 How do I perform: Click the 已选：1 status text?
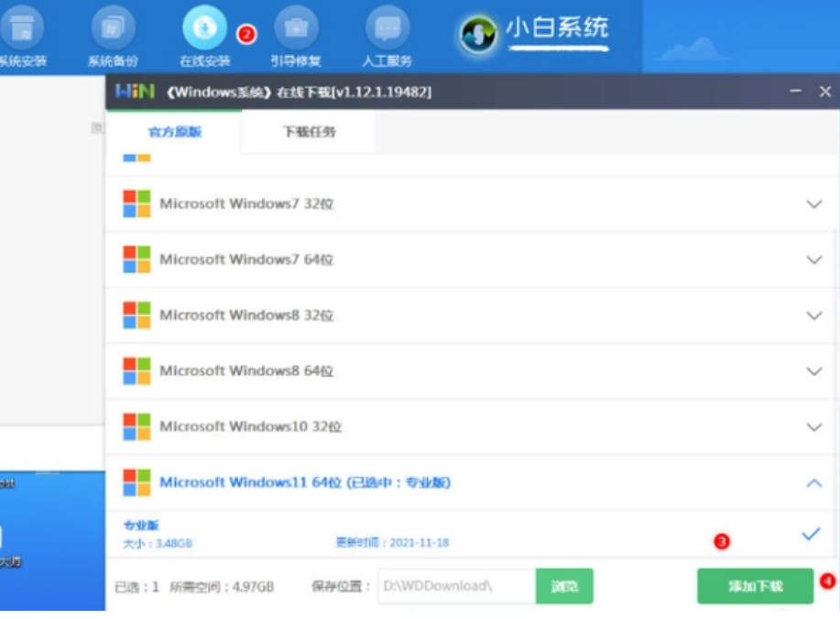[137, 587]
